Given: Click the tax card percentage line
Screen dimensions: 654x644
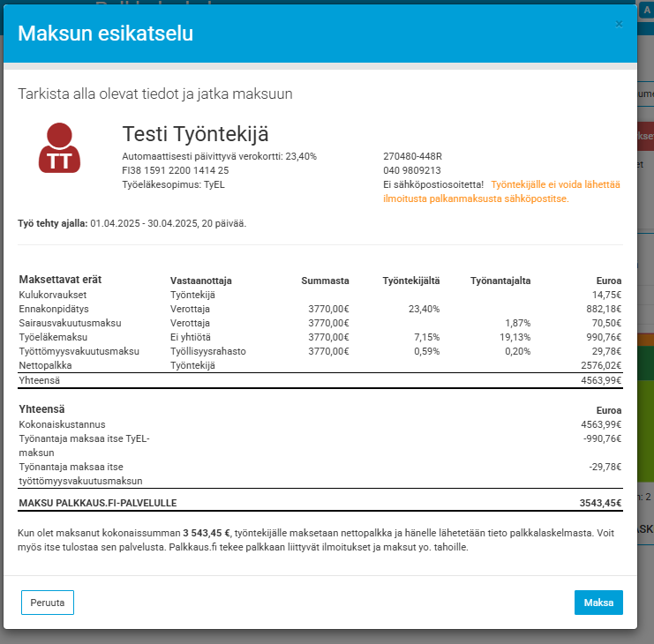Looking at the screenshot, I should 220,156.
